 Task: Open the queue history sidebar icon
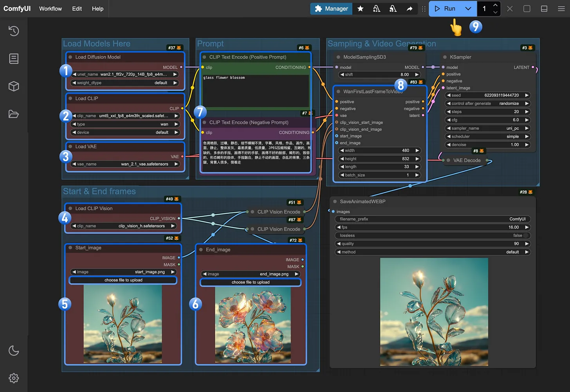click(x=14, y=31)
